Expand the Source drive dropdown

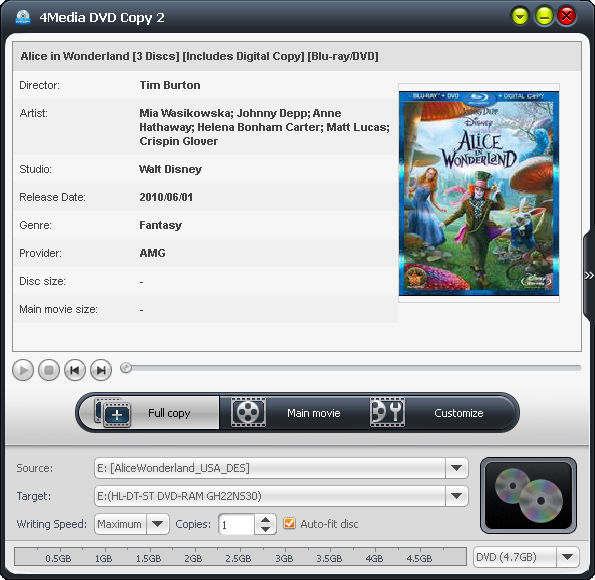tap(456, 468)
